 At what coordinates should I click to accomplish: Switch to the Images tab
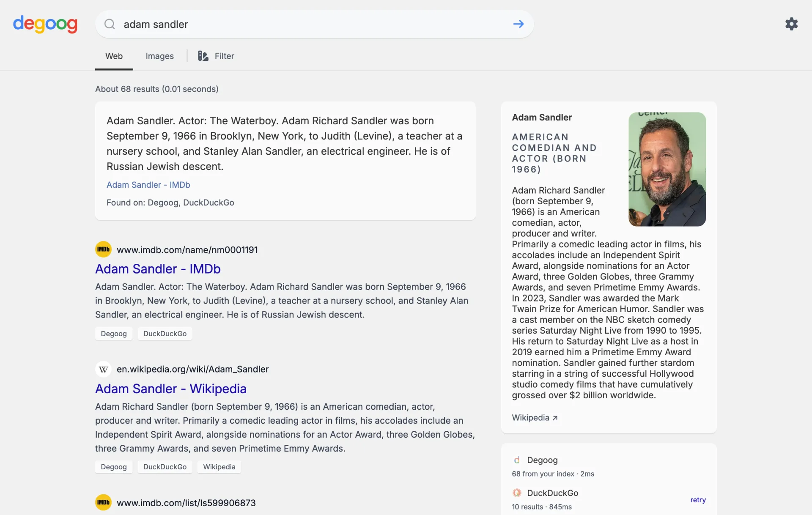[159, 56]
